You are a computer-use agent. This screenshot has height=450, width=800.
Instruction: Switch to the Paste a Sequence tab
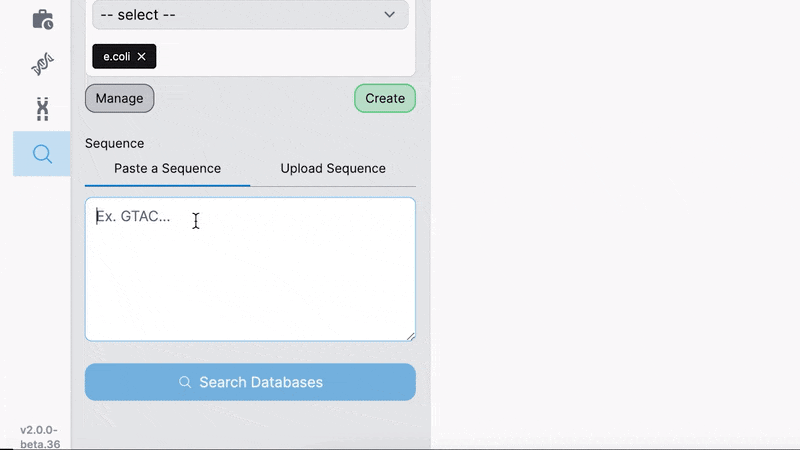pos(167,168)
